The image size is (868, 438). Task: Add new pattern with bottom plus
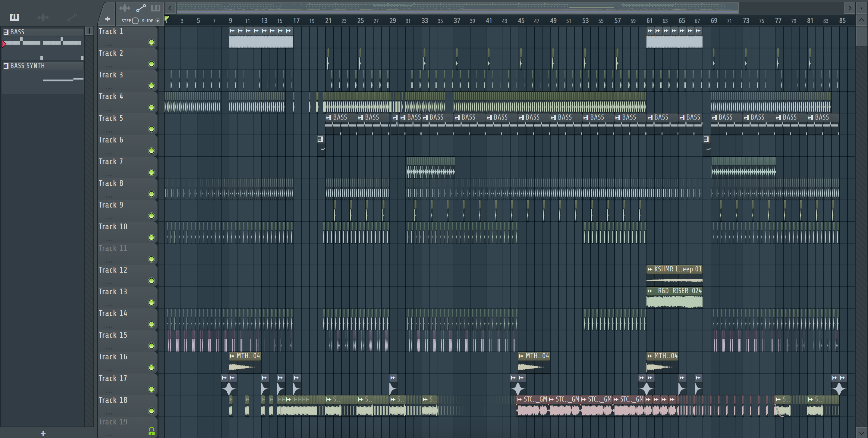pos(43,433)
